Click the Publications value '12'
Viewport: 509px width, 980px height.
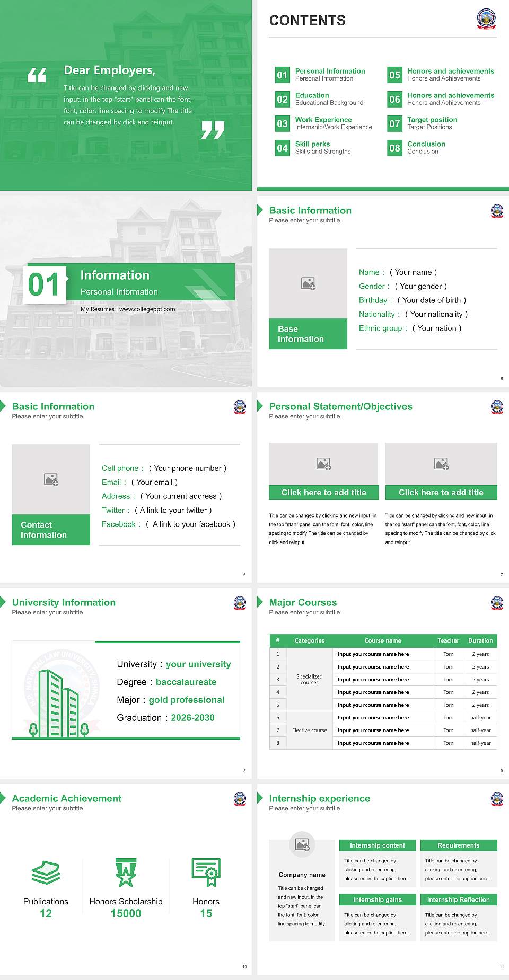[x=46, y=914]
